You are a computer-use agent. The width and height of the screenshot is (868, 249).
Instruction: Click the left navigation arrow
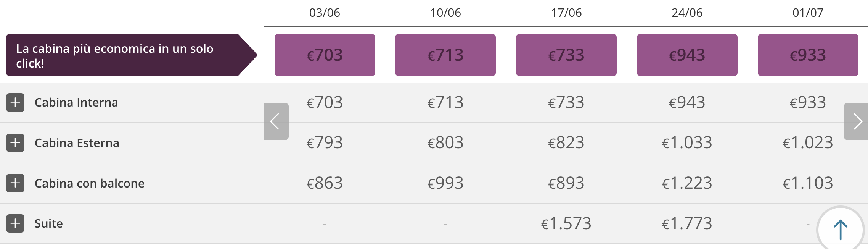click(276, 121)
